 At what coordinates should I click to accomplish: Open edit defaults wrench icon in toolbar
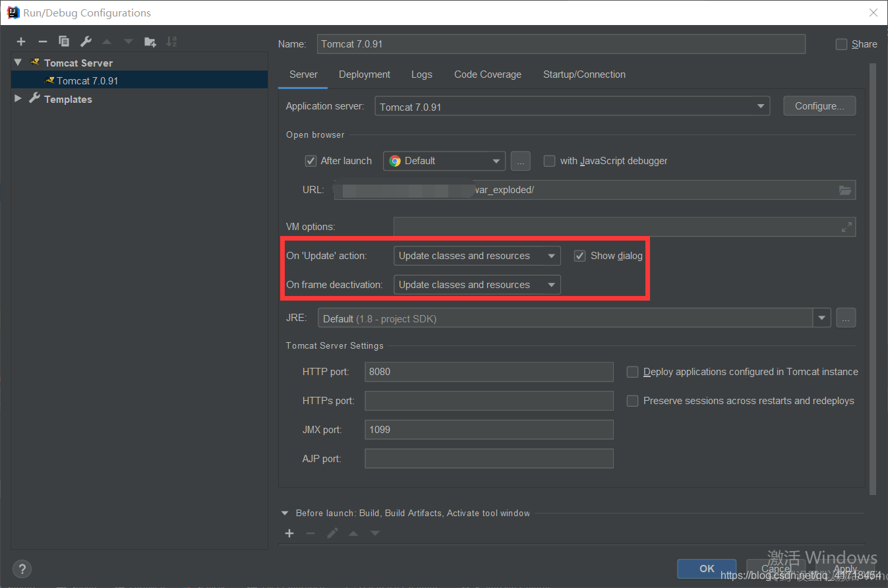(86, 42)
